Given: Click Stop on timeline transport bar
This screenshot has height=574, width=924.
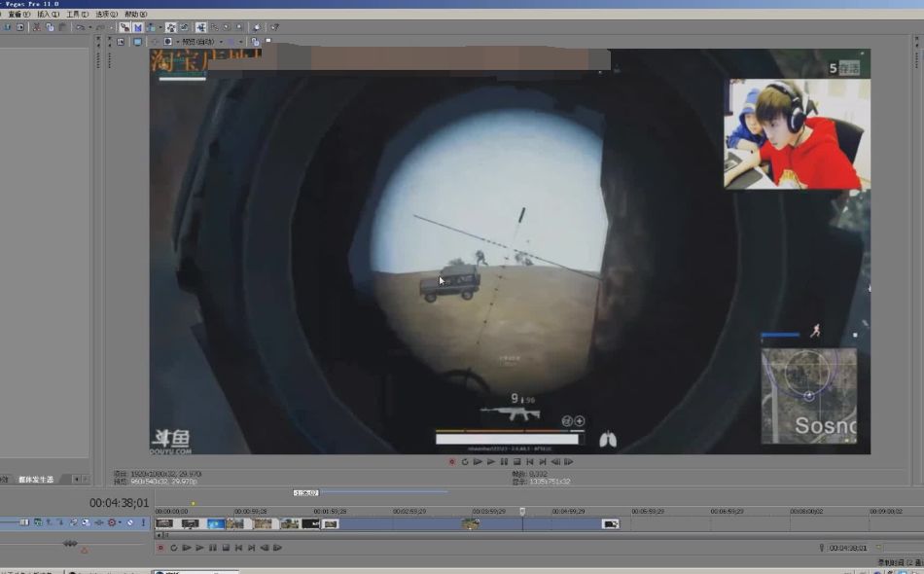Looking at the screenshot, I should (226, 548).
